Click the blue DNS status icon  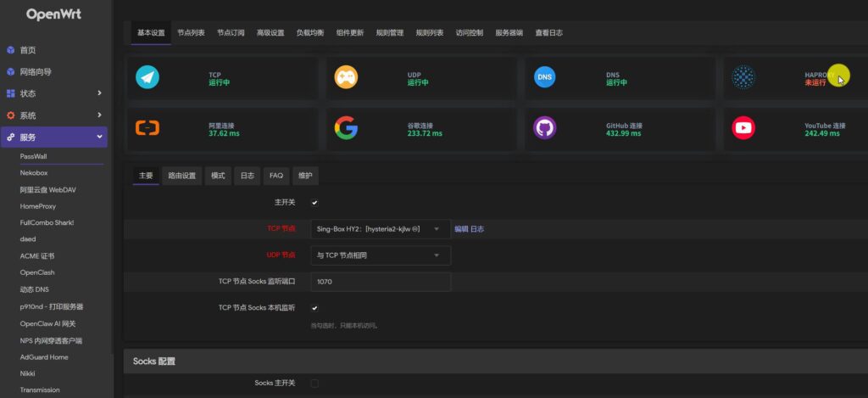pos(545,77)
